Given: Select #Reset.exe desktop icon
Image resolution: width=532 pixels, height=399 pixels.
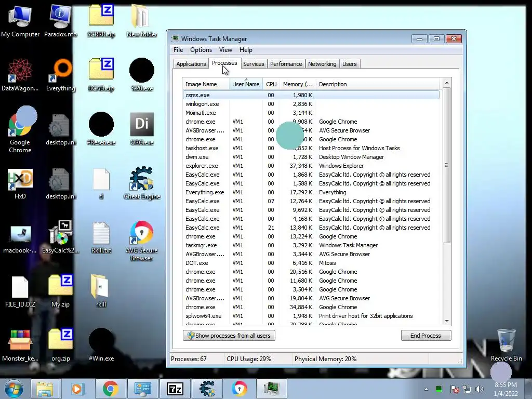Looking at the screenshot, I should pos(101,129).
